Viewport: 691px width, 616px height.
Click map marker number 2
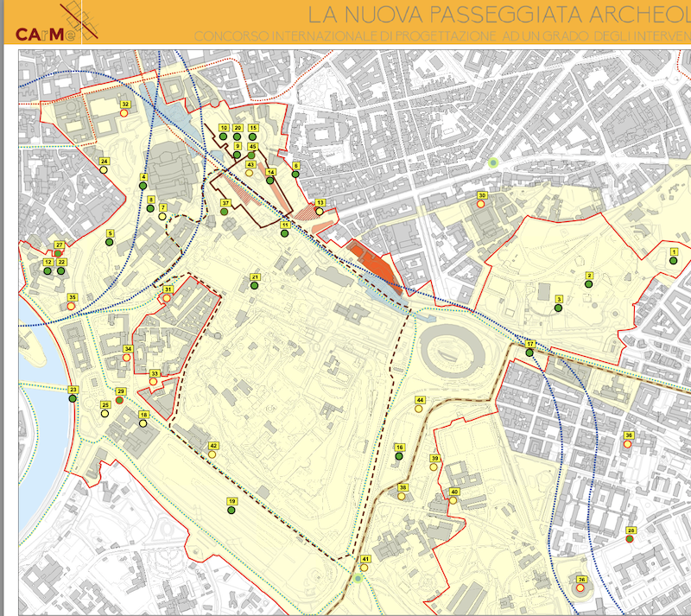click(x=589, y=284)
